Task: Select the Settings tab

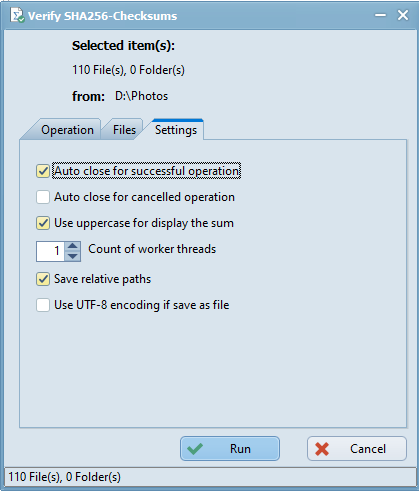Action: [x=176, y=130]
